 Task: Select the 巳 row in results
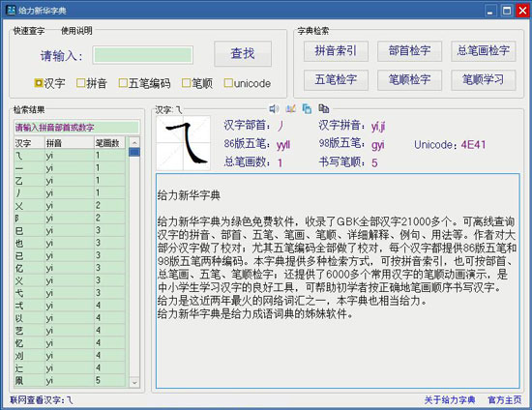[x=70, y=230]
